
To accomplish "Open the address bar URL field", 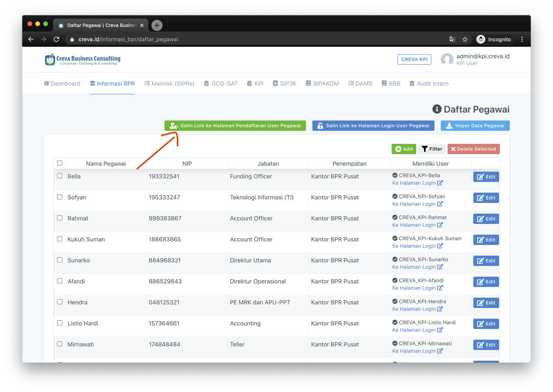I will point(256,39).
